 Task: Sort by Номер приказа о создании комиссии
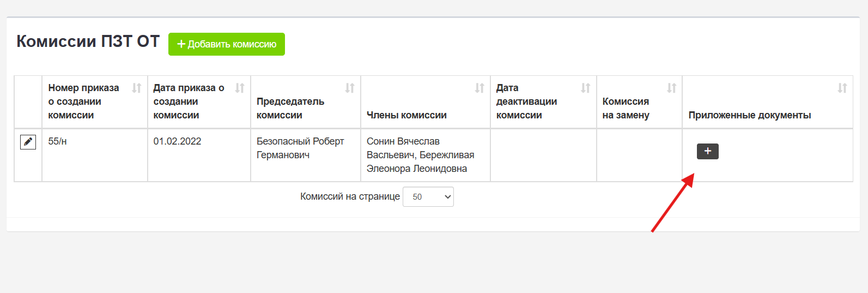point(136,88)
